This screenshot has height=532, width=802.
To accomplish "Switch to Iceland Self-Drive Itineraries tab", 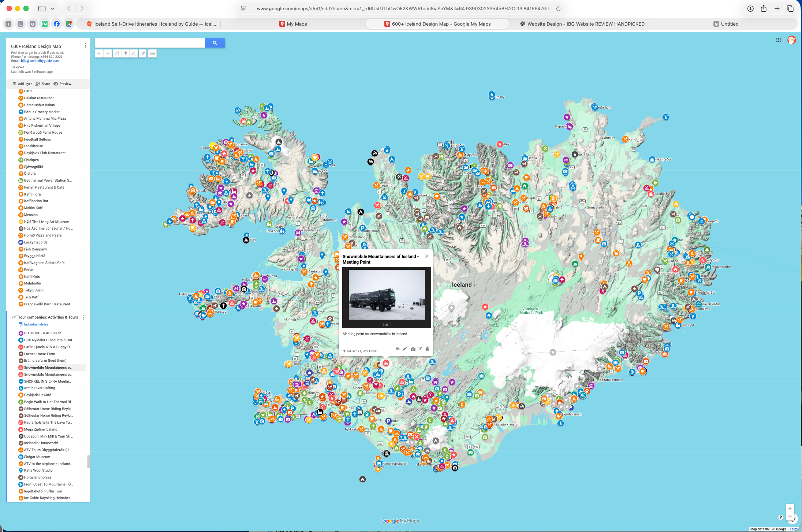I will 151,24.
